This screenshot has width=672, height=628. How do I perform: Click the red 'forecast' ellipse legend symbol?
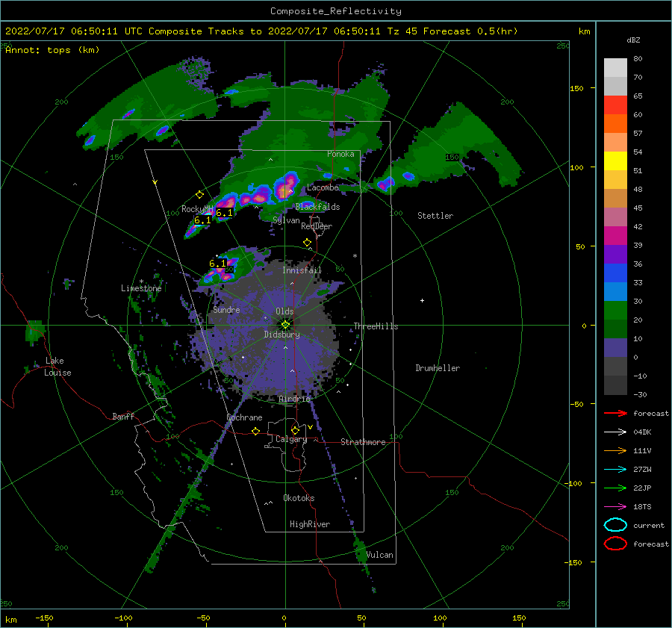tap(615, 544)
